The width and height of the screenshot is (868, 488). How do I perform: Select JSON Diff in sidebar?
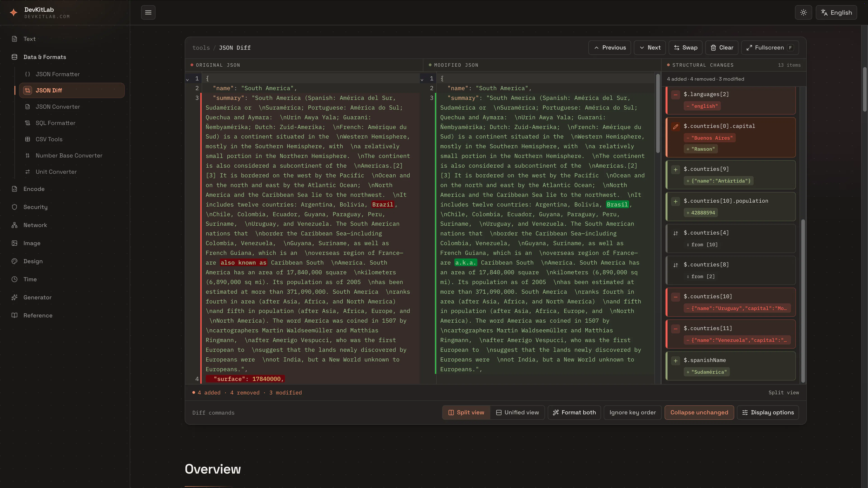tap(72, 90)
